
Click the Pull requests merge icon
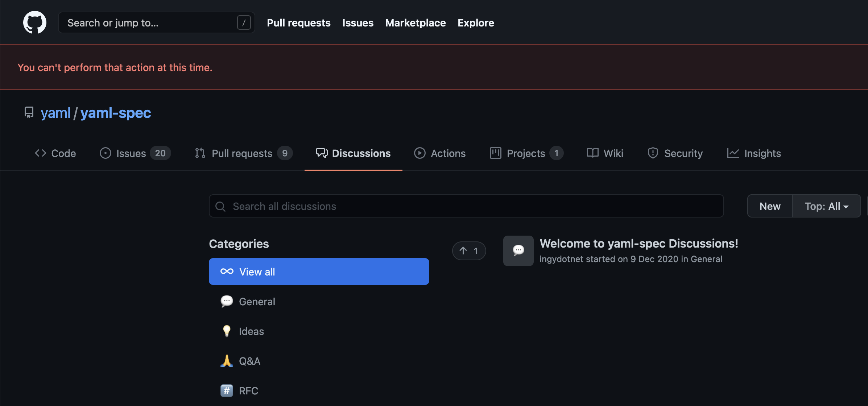click(200, 153)
